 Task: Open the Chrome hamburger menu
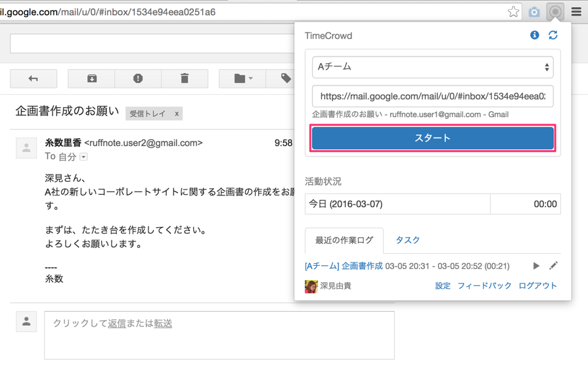576,12
